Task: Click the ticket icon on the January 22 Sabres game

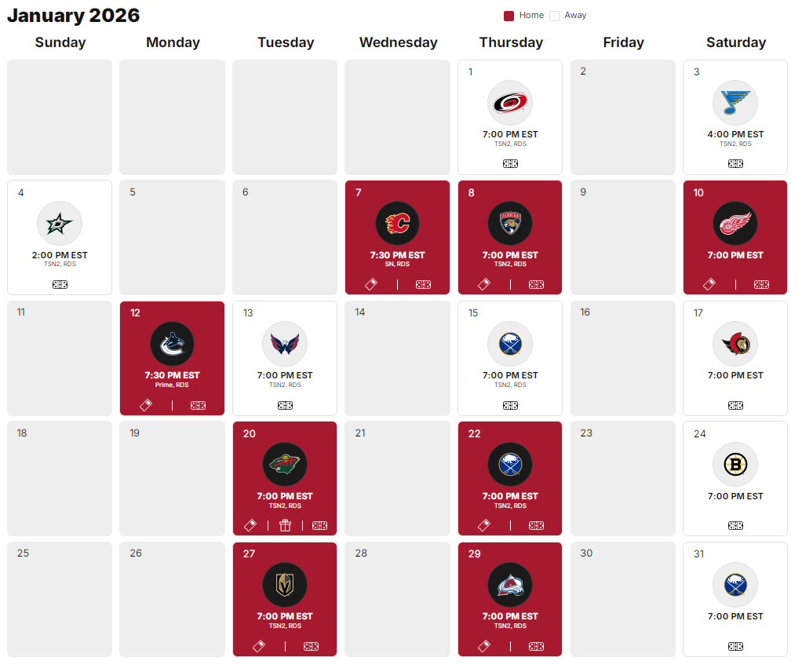Action: (483, 525)
